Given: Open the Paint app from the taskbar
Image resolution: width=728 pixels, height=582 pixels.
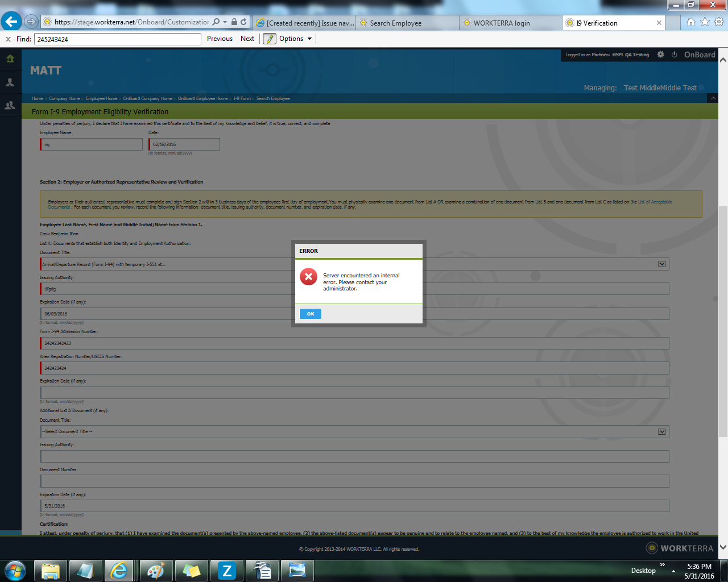Looking at the screenshot, I should (x=156, y=570).
